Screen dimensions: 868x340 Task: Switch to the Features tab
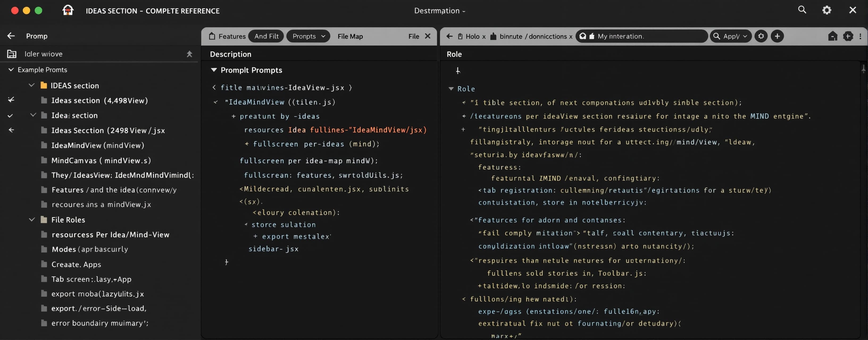(227, 36)
